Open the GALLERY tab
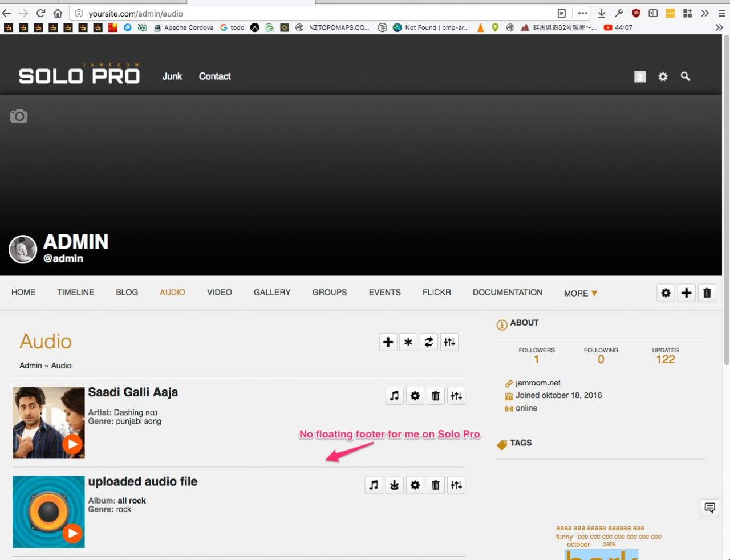The image size is (730, 560). (x=272, y=293)
